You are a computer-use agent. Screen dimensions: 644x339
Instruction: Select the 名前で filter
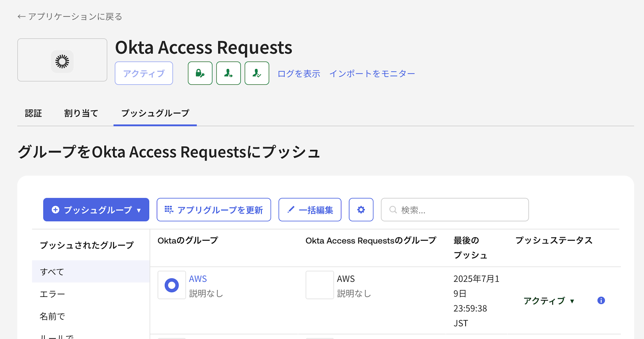point(91,316)
